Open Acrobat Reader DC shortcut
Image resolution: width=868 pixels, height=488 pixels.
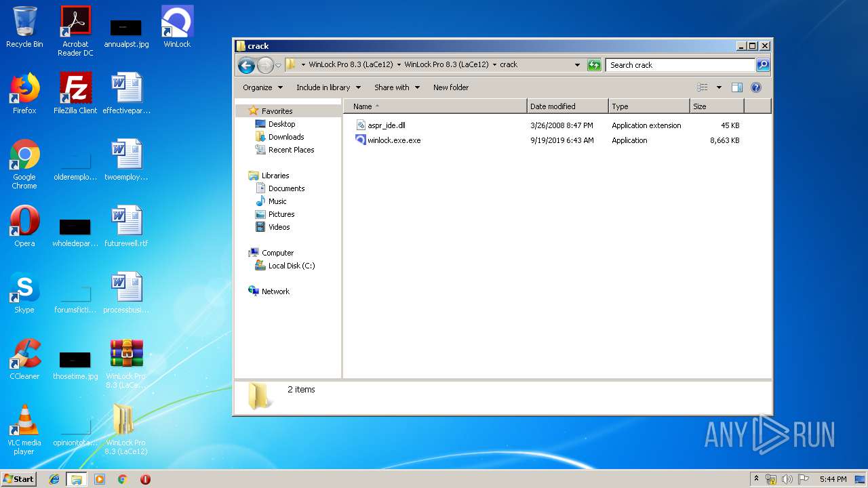point(75,30)
